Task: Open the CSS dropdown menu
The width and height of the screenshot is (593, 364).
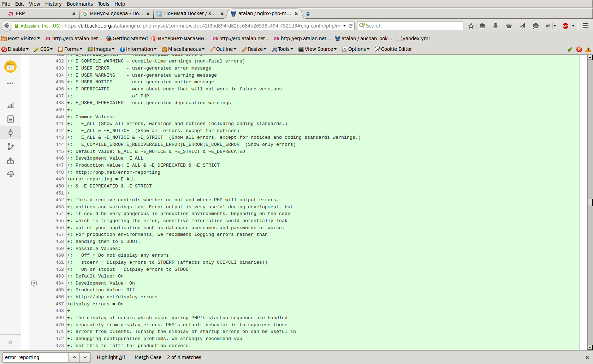Action: [x=43, y=49]
